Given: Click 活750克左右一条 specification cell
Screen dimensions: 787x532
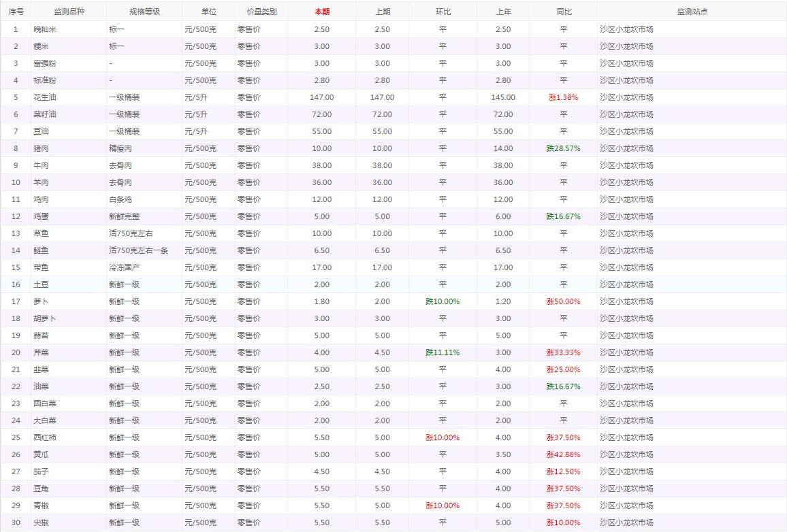Looking at the screenshot, I should [138, 250].
